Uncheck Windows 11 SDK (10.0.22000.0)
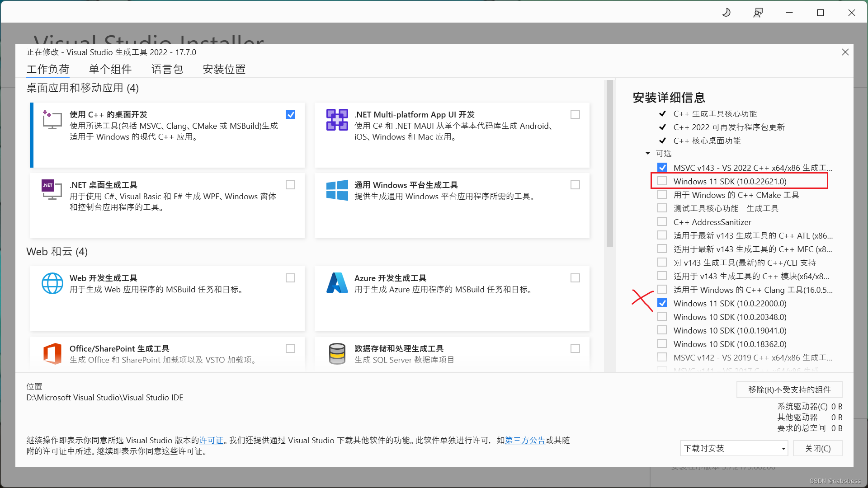868x488 pixels. [662, 303]
